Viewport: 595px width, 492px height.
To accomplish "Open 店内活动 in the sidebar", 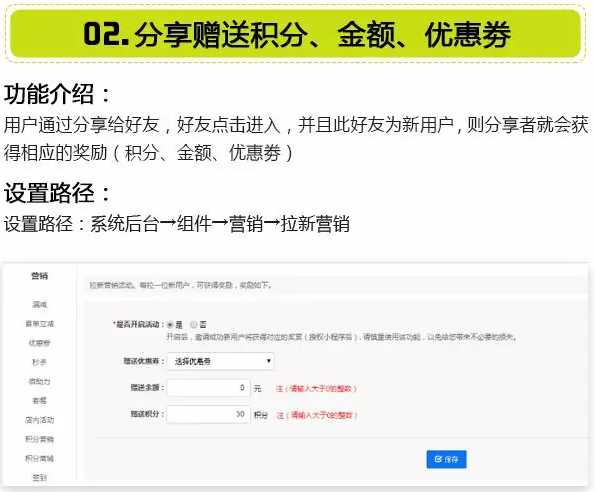I will click(x=39, y=420).
